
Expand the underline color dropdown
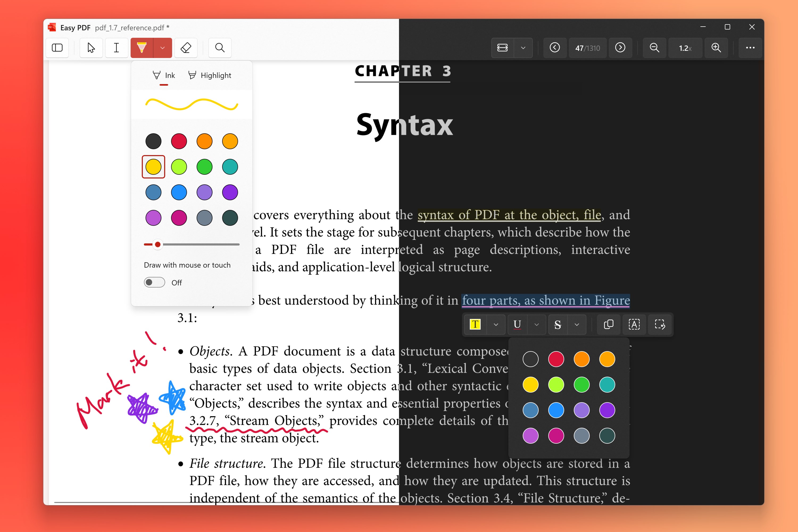click(x=537, y=324)
